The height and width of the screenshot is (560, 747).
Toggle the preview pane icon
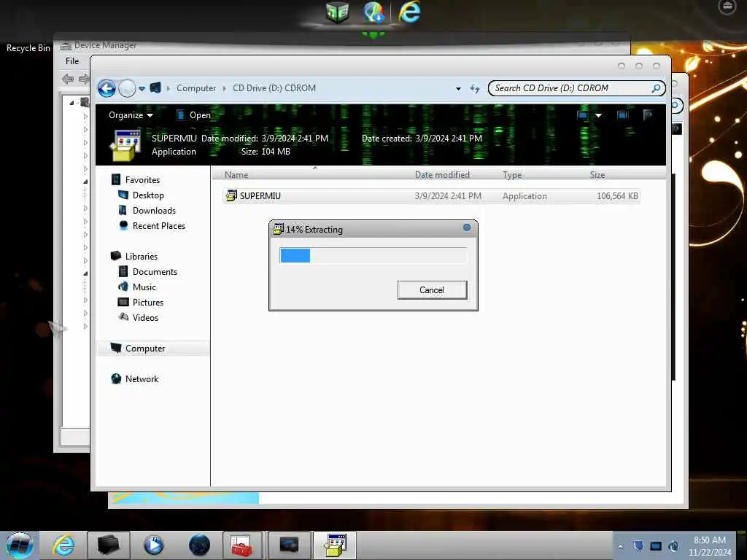click(622, 114)
